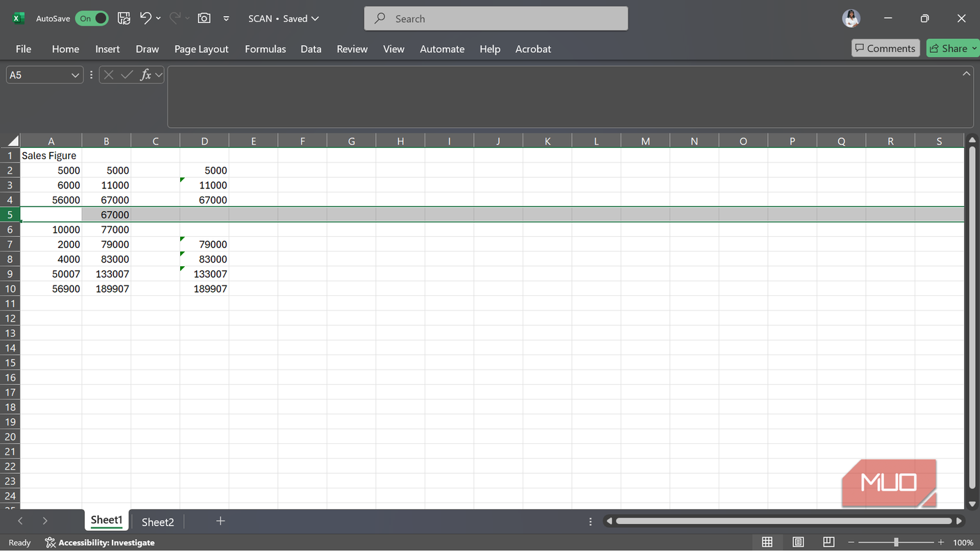Viewport: 980px width, 551px height.
Task: Click the Redo arrow icon
Action: click(x=175, y=18)
